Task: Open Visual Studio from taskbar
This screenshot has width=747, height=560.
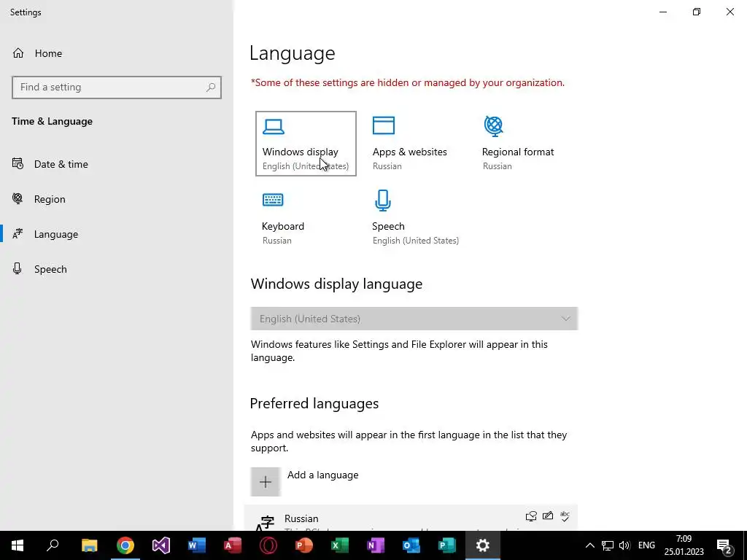Action: pos(161,545)
